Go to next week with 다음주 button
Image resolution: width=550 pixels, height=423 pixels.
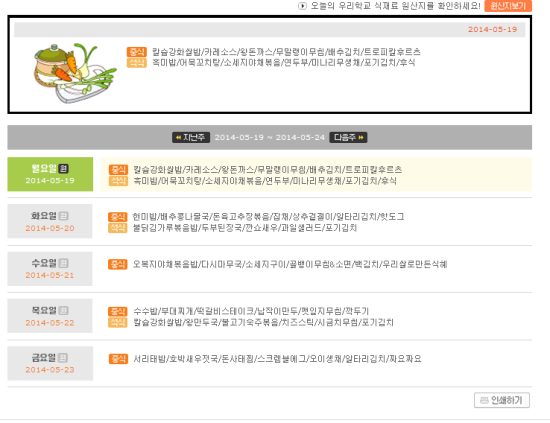pos(348,137)
